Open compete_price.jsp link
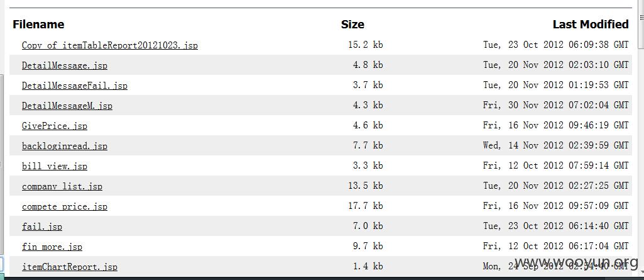Viewport: 644px width, 280px height. (x=65, y=206)
